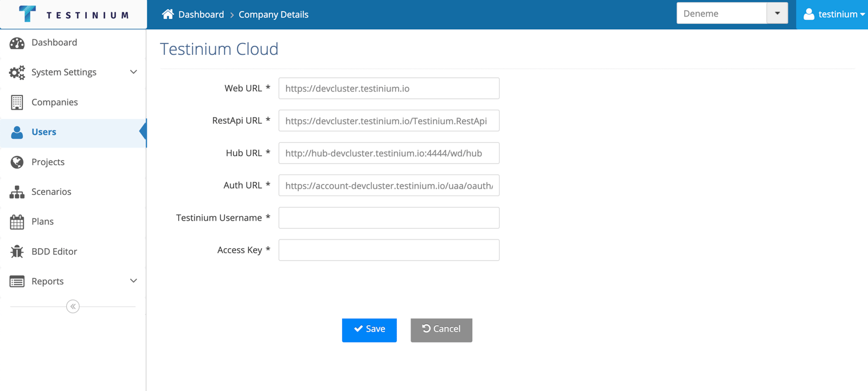This screenshot has width=868, height=391.
Task: Click the Company Details breadcrumb
Action: [274, 14]
